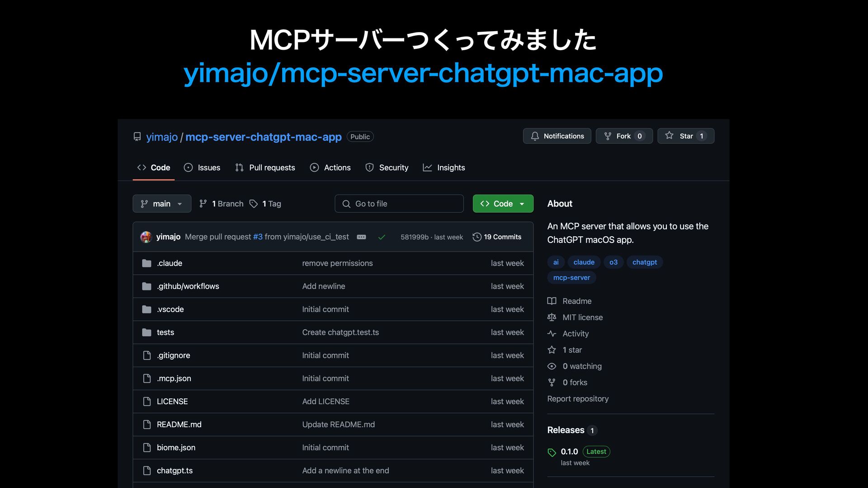Expand commit message ellipsis button
The width and height of the screenshot is (868, 488).
(361, 237)
